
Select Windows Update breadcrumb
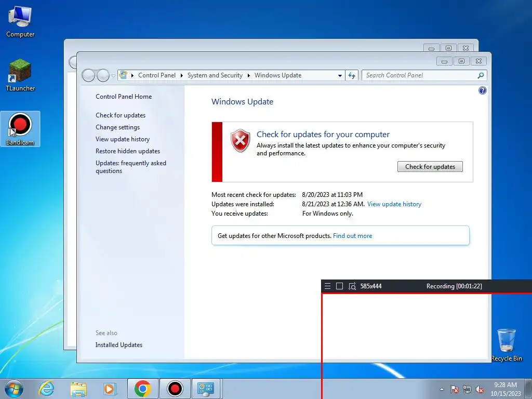coord(278,75)
